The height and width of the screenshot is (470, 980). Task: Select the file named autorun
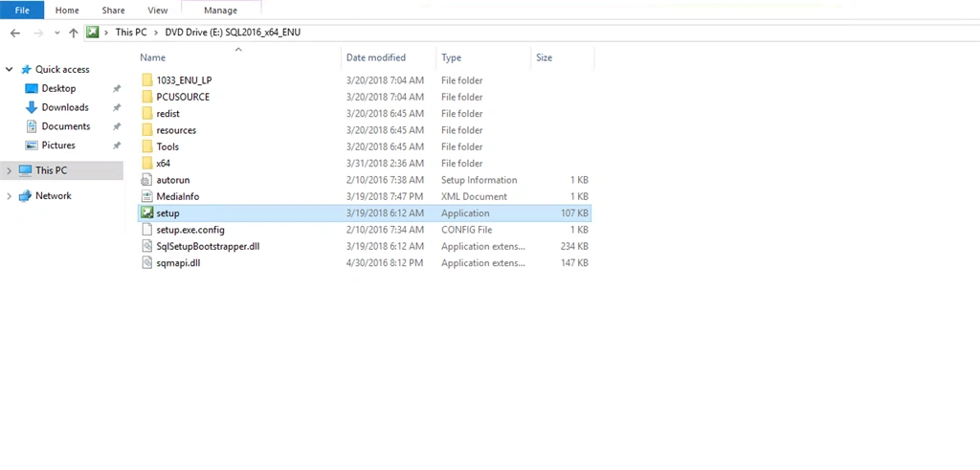point(173,180)
